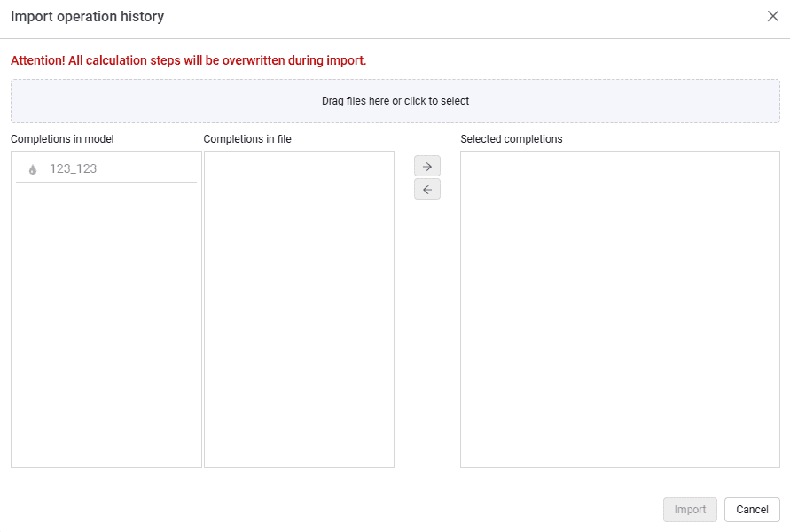Viewport: 790px width, 532px height.
Task: Click the Completions in model label
Action: [62, 139]
